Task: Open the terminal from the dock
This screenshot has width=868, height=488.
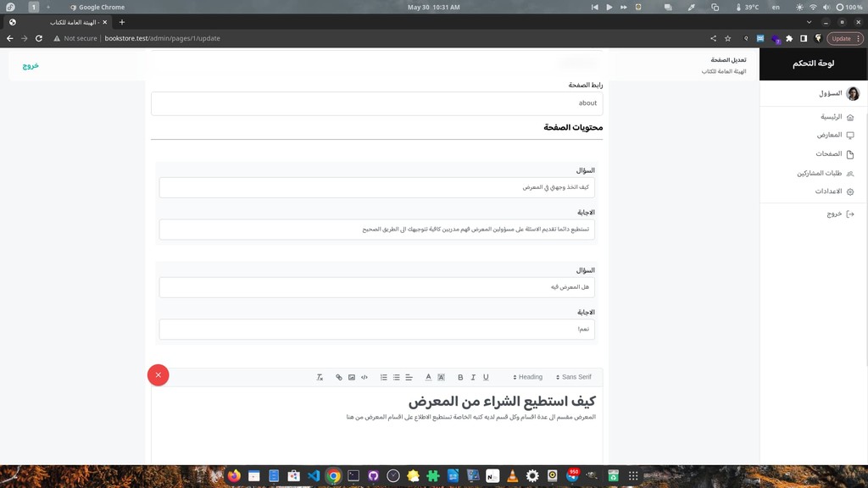Action: (x=353, y=476)
